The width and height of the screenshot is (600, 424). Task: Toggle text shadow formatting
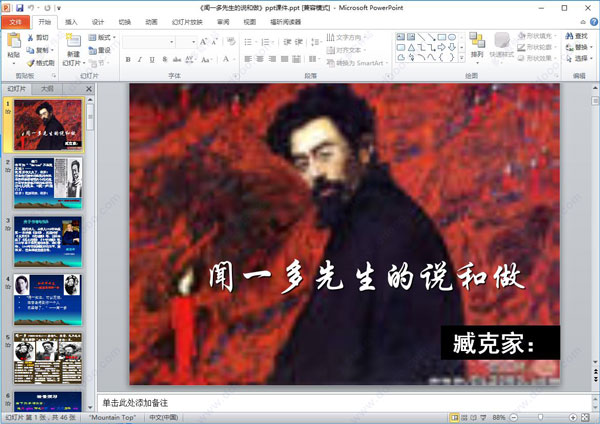(165, 59)
